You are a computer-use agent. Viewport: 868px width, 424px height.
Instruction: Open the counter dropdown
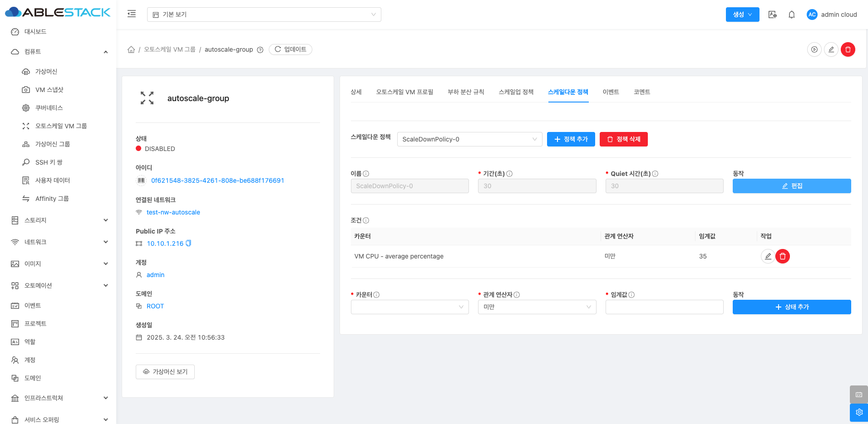point(409,307)
